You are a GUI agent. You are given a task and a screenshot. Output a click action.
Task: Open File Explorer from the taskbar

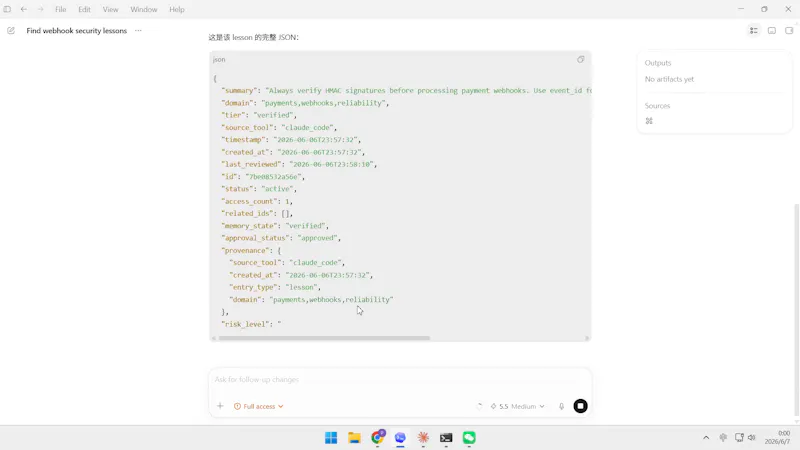[x=354, y=438]
